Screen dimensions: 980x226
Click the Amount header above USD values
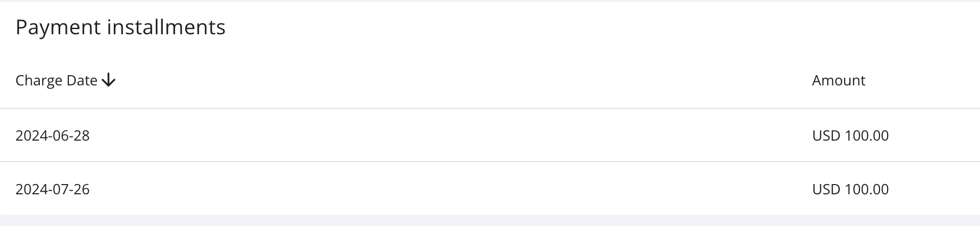point(839,80)
